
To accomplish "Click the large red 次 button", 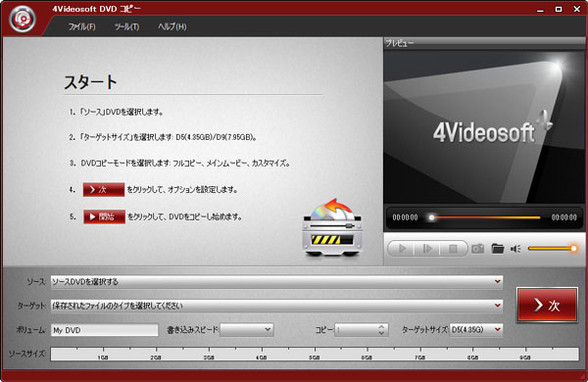I will 547,305.
